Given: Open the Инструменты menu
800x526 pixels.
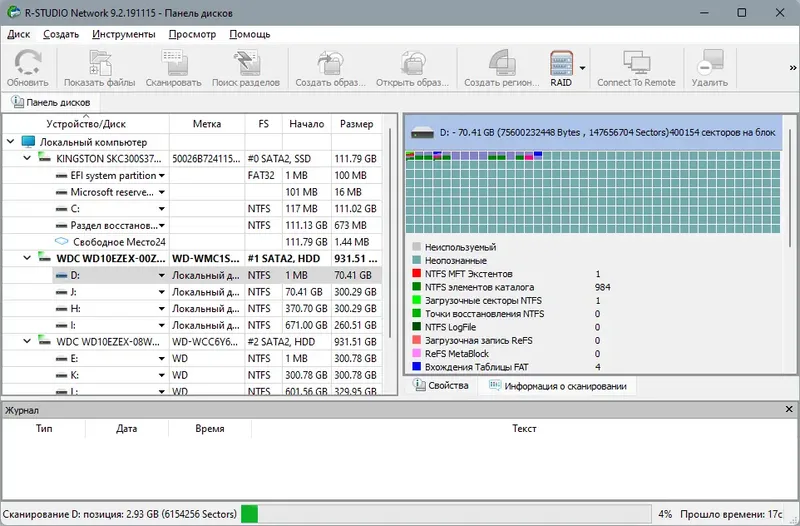Looking at the screenshot, I should click(123, 34).
